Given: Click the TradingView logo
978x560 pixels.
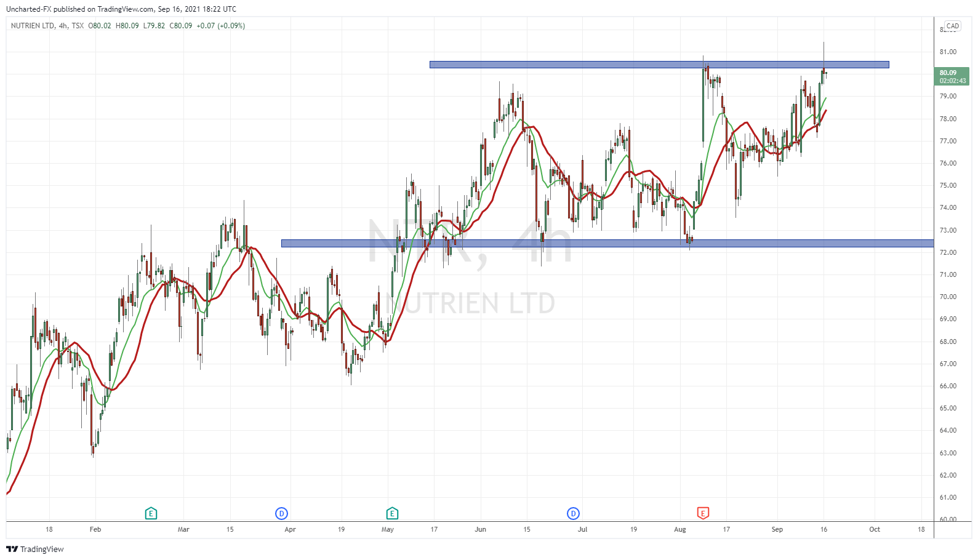Looking at the screenshot, I should coord(35,549).
